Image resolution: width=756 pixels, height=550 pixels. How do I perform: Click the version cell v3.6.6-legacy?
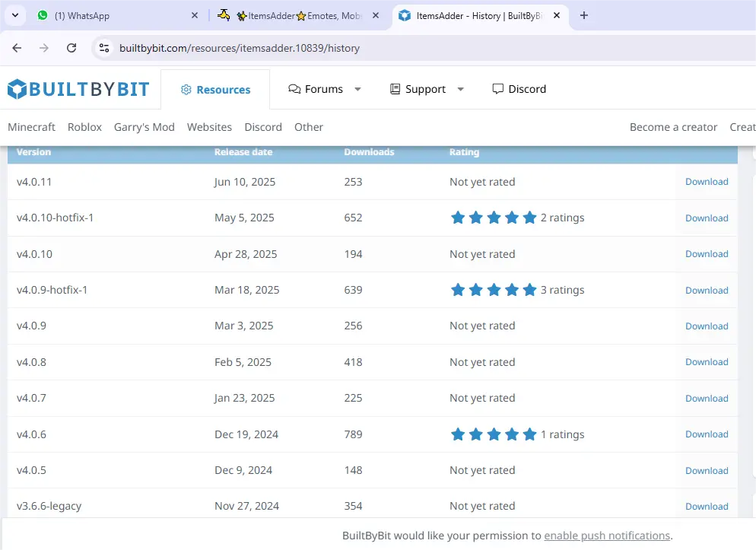point(49,506)
